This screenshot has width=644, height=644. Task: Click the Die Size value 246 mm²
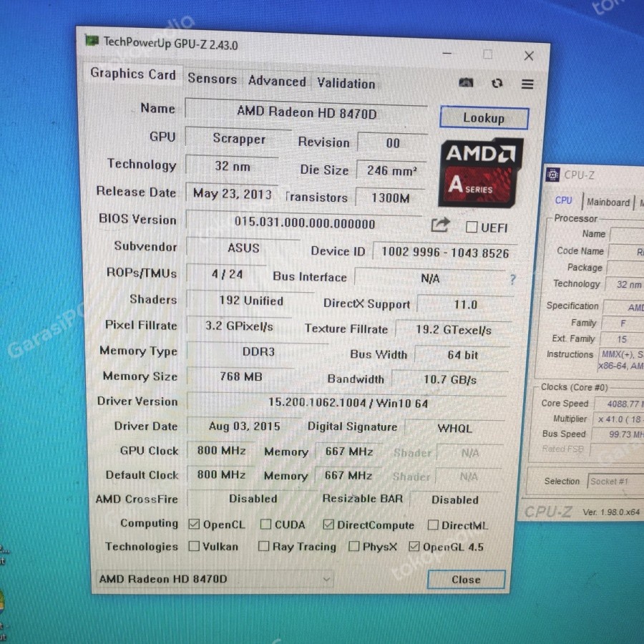pos(391,170)
